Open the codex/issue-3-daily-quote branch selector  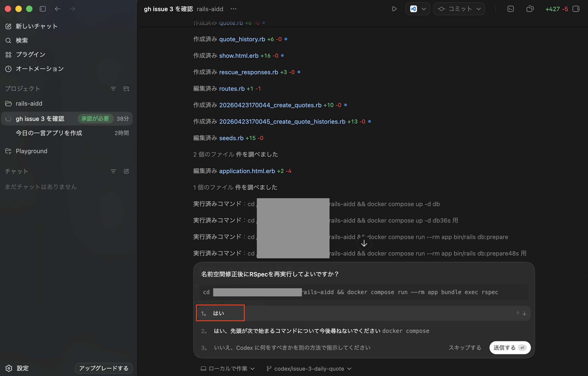click(309, 368)
